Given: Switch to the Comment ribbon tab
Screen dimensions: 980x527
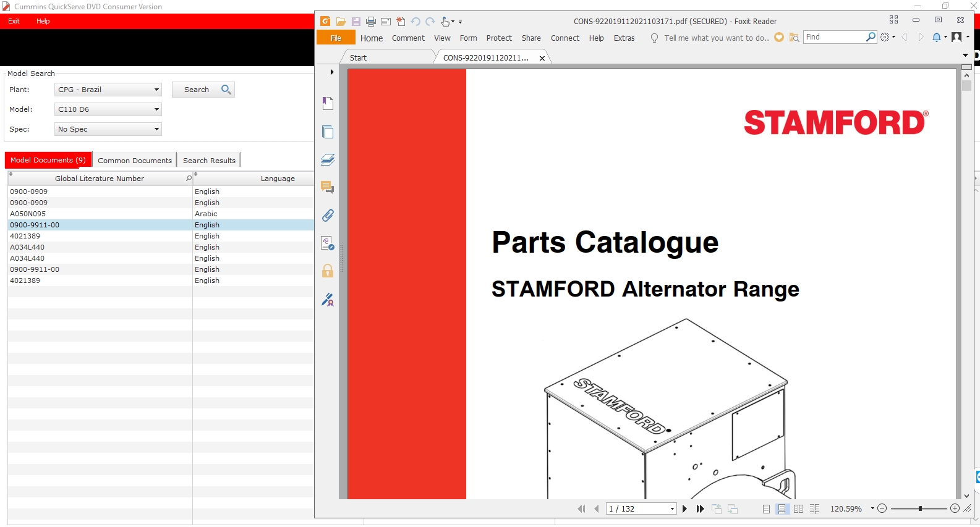Looking at the screenshot, I should point(408,38).
